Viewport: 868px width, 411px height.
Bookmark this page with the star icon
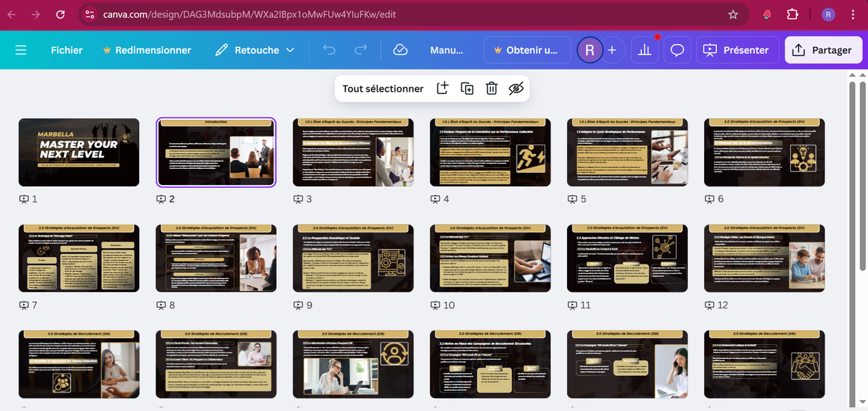733,14
